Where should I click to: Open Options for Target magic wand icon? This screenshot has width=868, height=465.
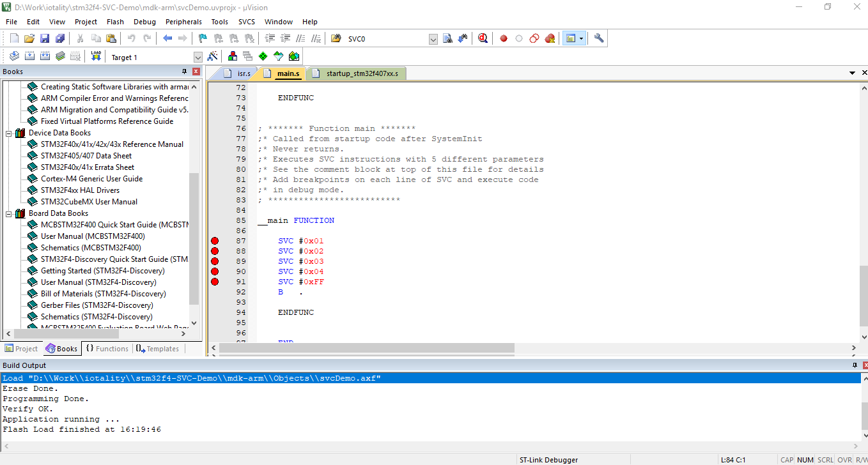click(213, 56)
